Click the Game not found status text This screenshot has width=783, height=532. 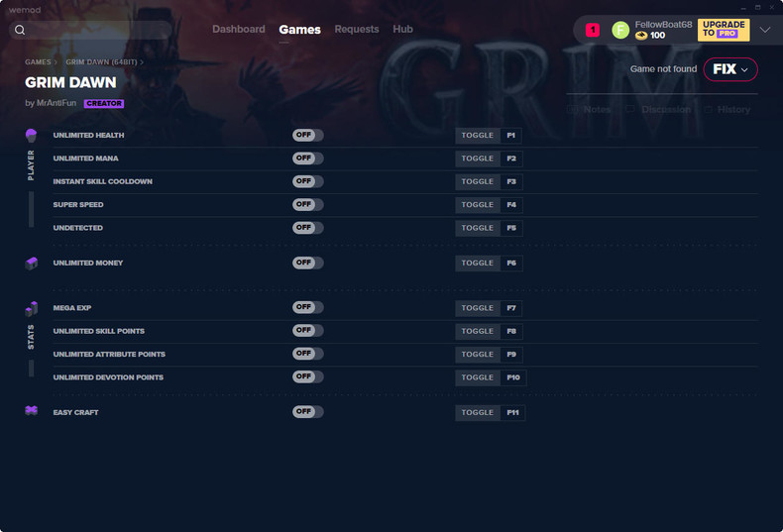[663, 69]
